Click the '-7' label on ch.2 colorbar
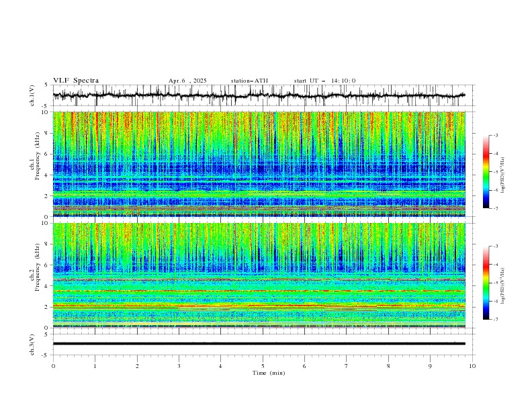This screenshot has width=532, height=411. tap(495, 320)
